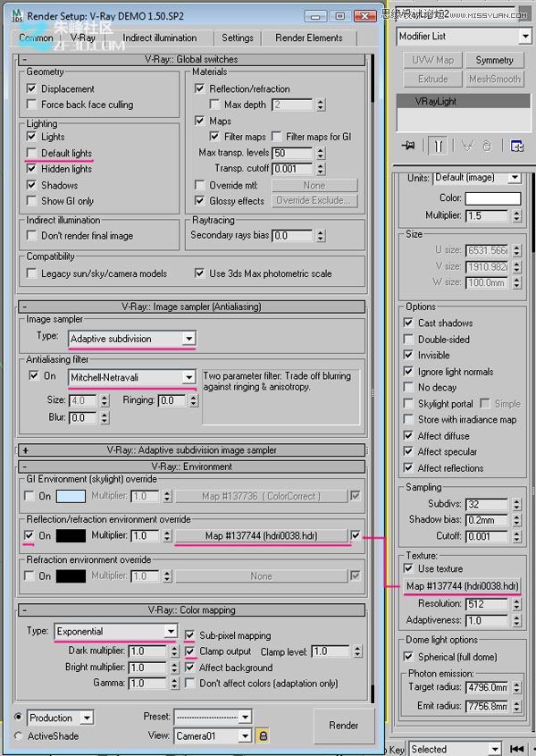
Task: Open the Configure Modifier Sets icon
Action: pos(517,146)
